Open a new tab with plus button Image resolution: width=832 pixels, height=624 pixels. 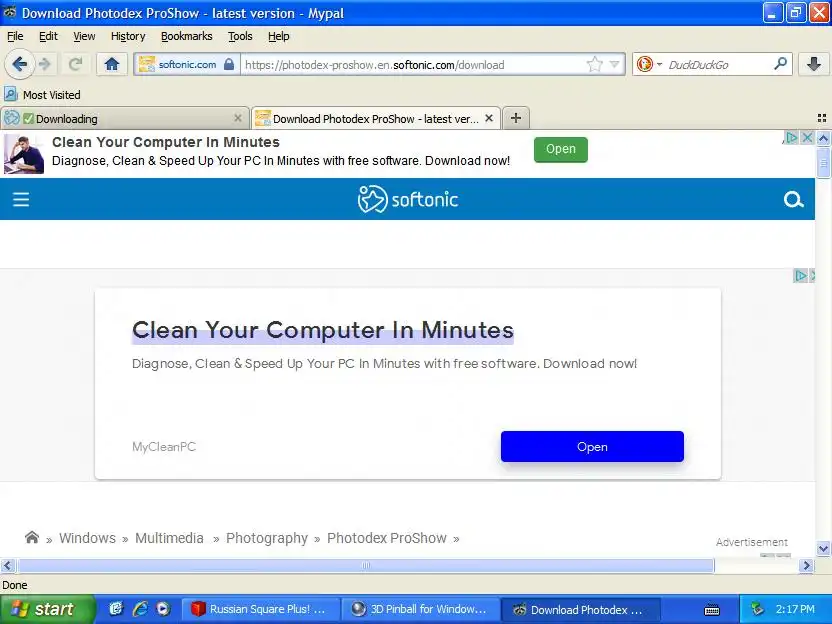pos(516,118)
